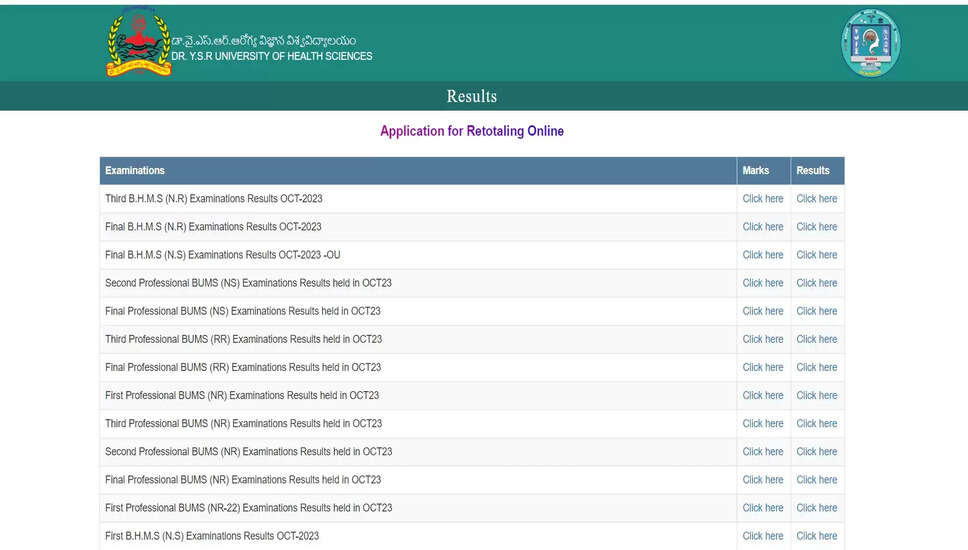Open Results for Final Professional BUMS (NS)
The image size is (968, 550).
tap(816, 311)
